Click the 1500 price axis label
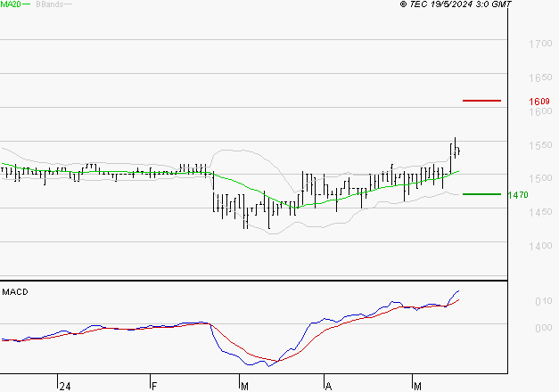This screenshot has width=559, height=392. tap(540, 178)
